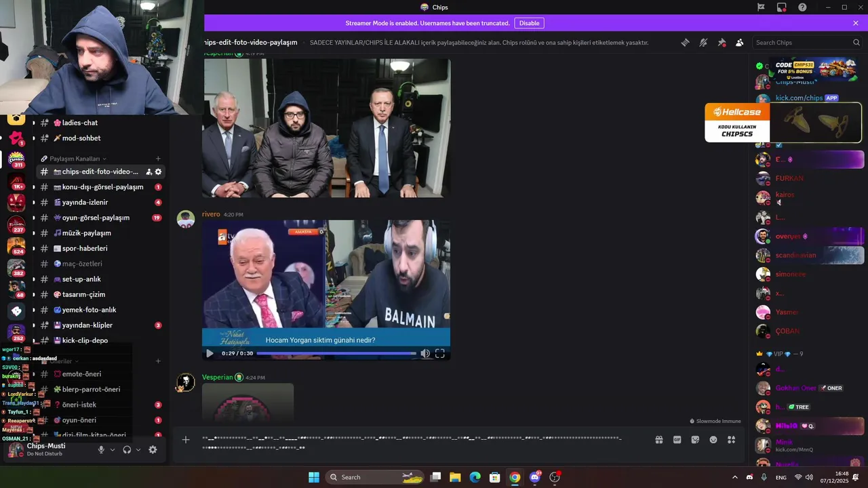Image resolution: width=868 pixels, height=488 pixels.
Task: Send a gift with gift icon
Action: coord(658,440)
